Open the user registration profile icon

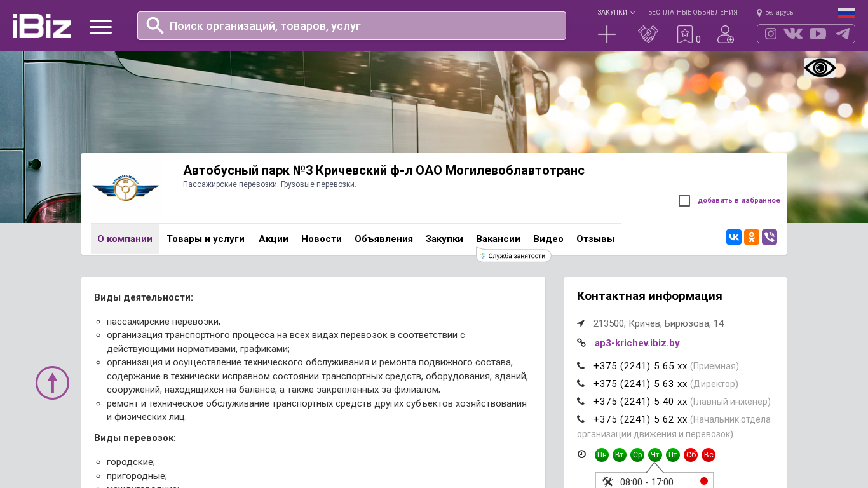click(726, 34)
